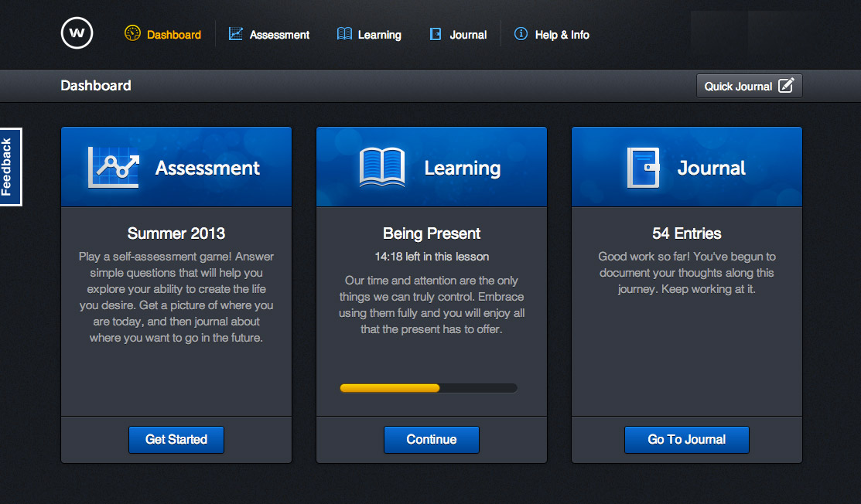Go to Assessment in the top navigation
Image resolution: width=861 pixels, height=504 pixels.
pos(269,35)
